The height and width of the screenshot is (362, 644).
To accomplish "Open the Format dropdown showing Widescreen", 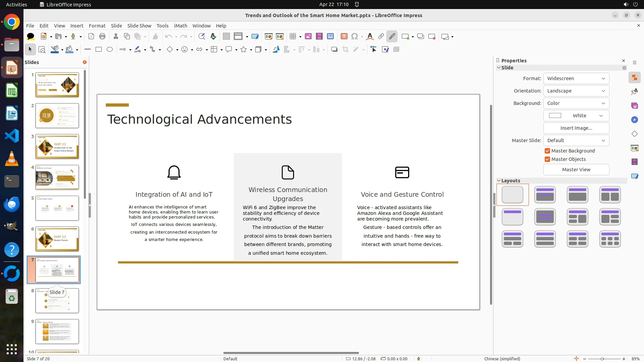I will [x=576, y=78].
